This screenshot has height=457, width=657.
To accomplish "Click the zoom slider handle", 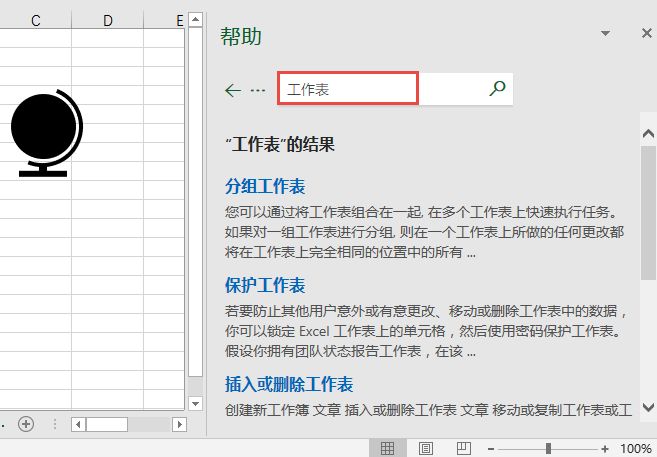I will click(548, 448).
